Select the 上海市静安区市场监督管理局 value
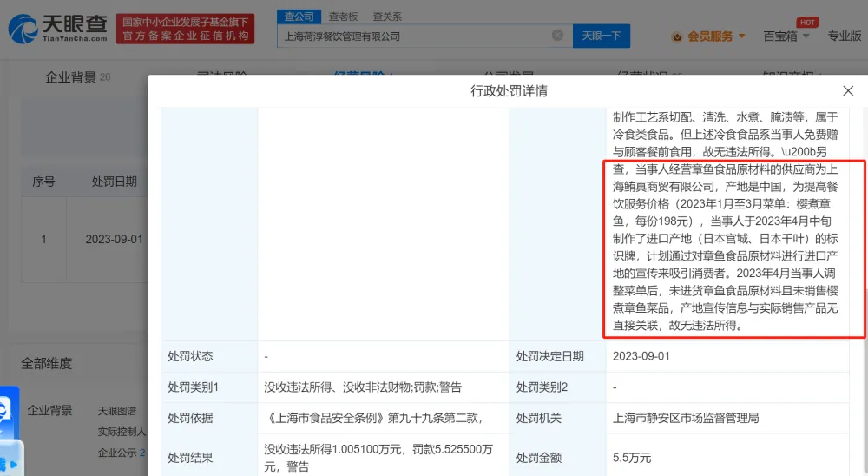868x476 pixels. (x=686, y=418)
